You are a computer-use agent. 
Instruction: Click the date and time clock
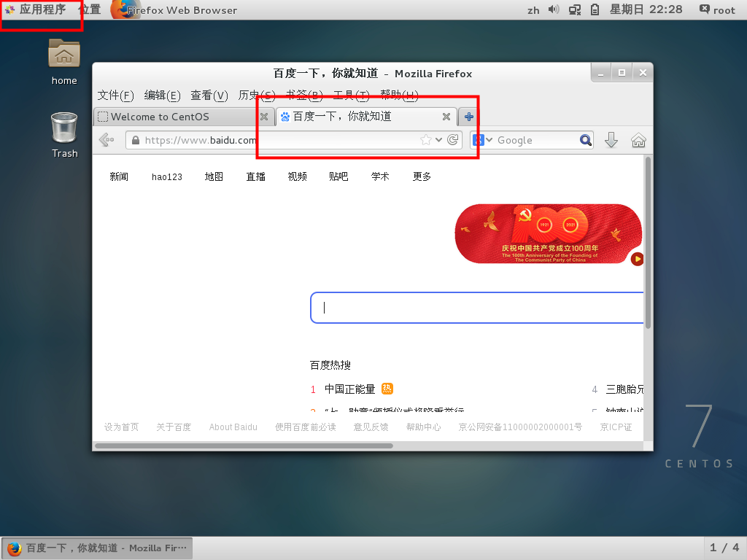pos(646,9)
